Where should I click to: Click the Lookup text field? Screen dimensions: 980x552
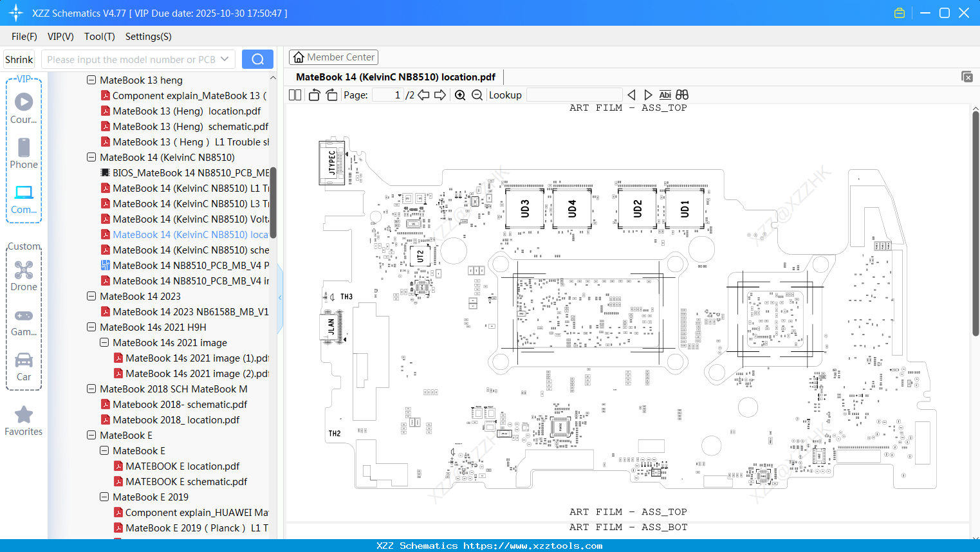(574, 95)
